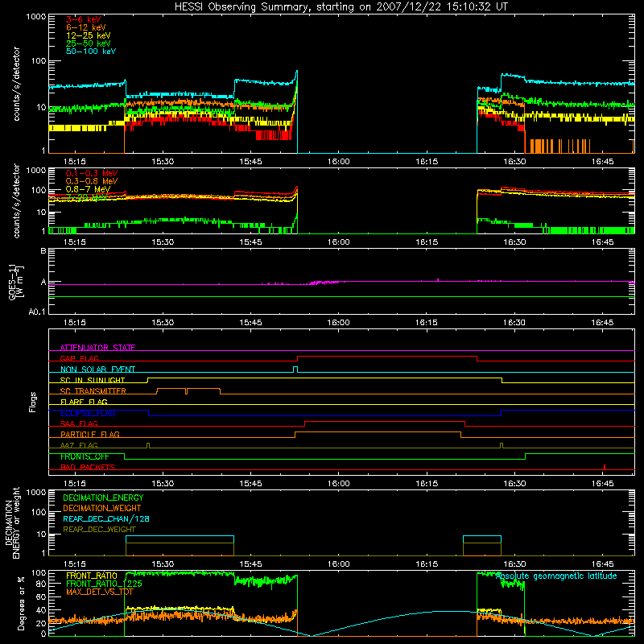This screenshot has width=644, height=644.
Task: Click BAD_PACKETS red spike near 16:45
Action: pos(605,467)
